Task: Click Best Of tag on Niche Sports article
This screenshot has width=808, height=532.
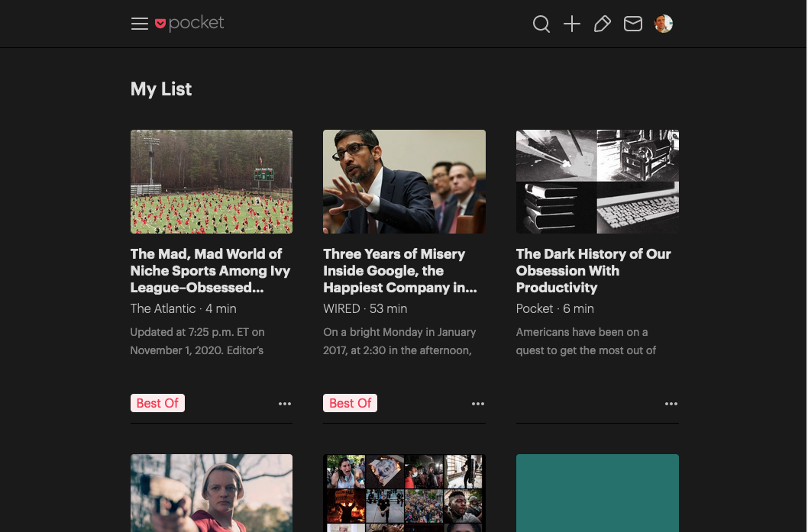Action: pyautogui.click(x=157, y=403)
